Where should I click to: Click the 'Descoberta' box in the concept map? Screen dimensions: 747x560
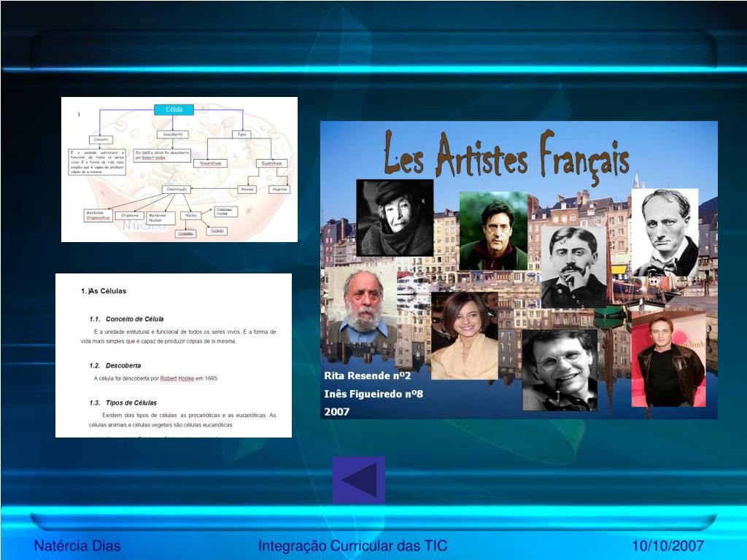(x=172, y=135)
